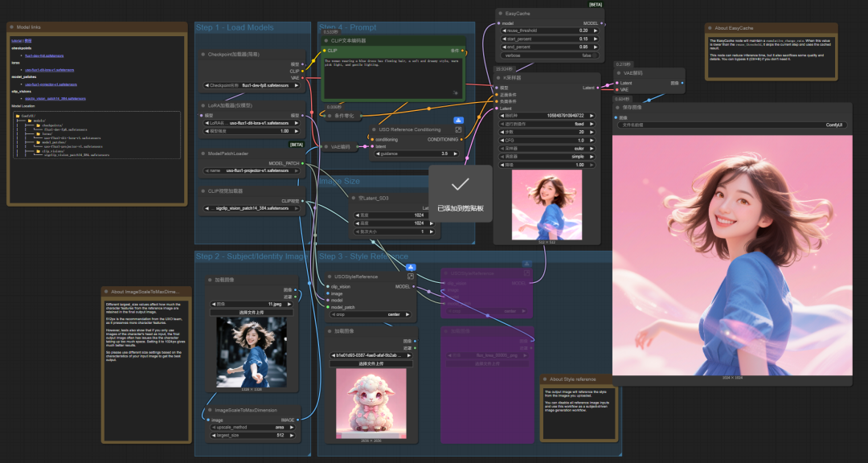868x463 pixels.
Task: Increase largest_size 512 with its right arrow
Action: 292,436
